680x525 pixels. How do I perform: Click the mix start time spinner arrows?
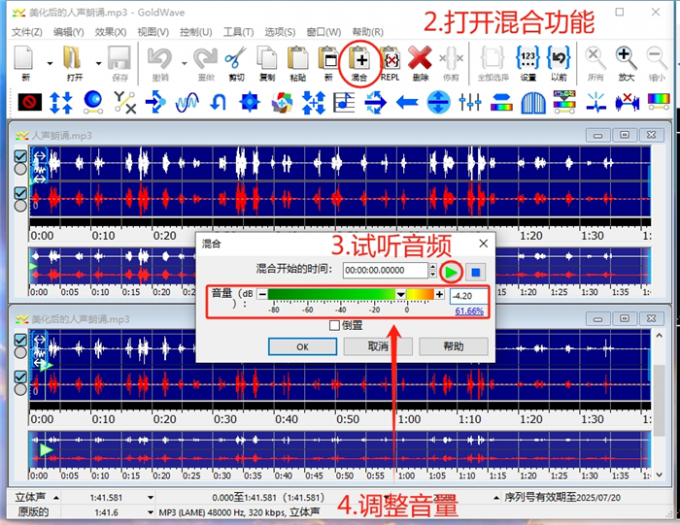pos(432,270)
